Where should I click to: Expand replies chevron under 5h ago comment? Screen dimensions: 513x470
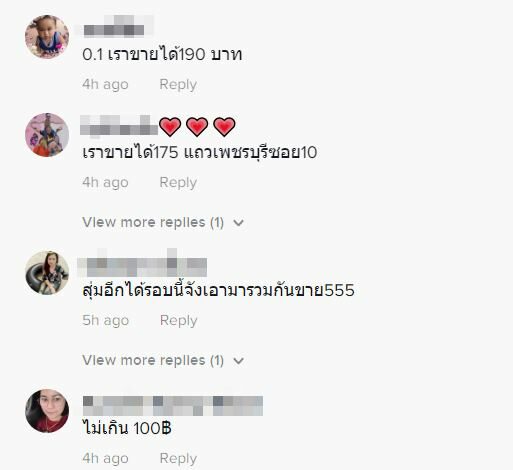click(x=239, y=361)
